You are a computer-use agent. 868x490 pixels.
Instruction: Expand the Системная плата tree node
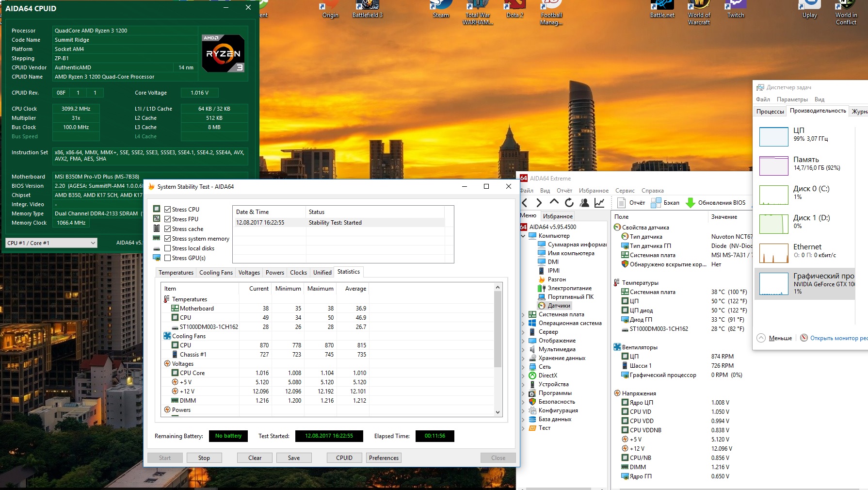coord(523,314)
